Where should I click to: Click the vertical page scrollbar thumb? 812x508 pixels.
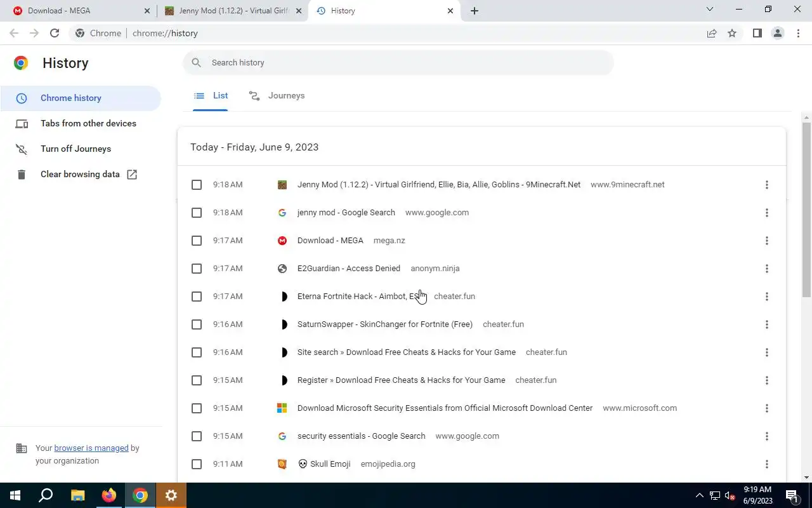(x=807, y=210)
